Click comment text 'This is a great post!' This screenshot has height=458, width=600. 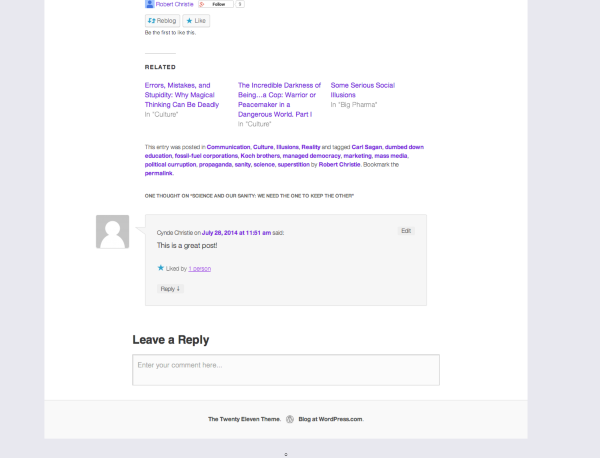(187, 245)
